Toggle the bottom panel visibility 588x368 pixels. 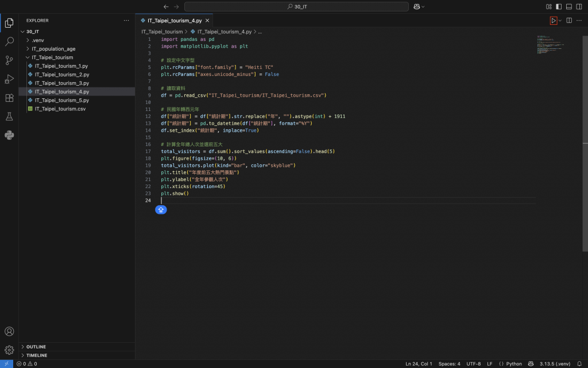pos(569,6)
